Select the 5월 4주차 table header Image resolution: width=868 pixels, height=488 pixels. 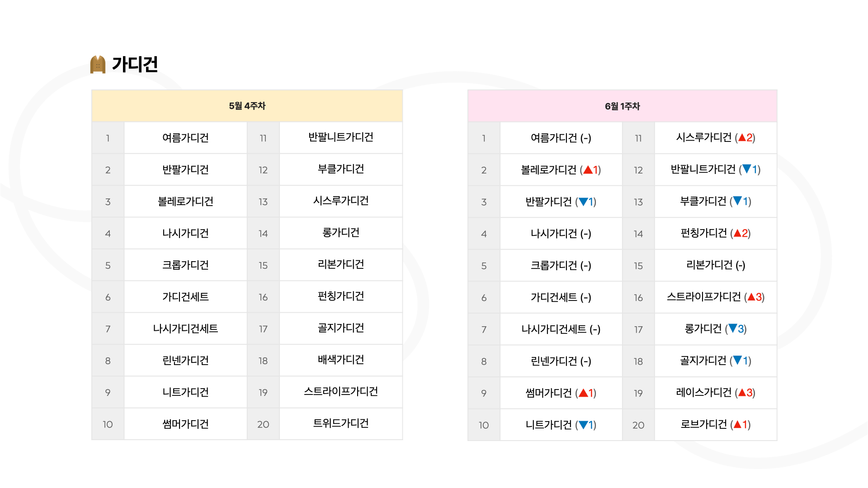[x=247, y=106]
